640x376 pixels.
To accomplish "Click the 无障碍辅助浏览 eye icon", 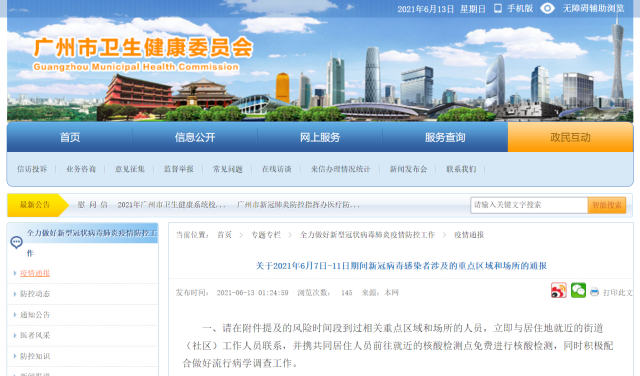I will click(x=547, y=8).
